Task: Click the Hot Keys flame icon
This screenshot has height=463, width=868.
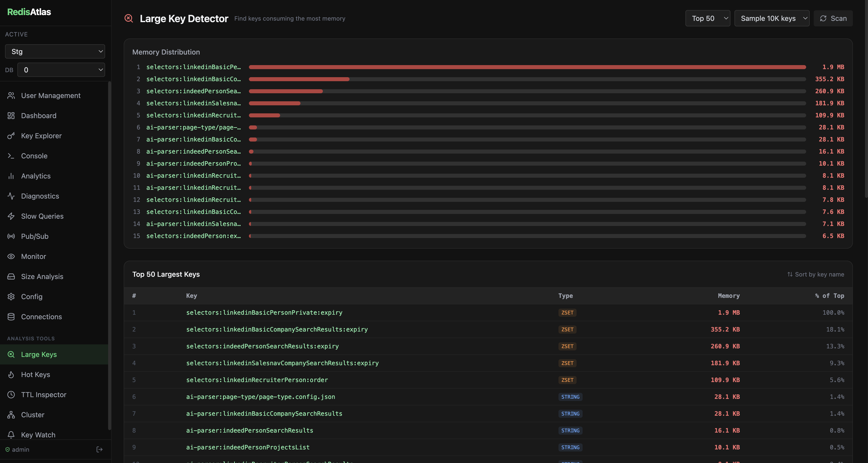Action: coord(11,375)
